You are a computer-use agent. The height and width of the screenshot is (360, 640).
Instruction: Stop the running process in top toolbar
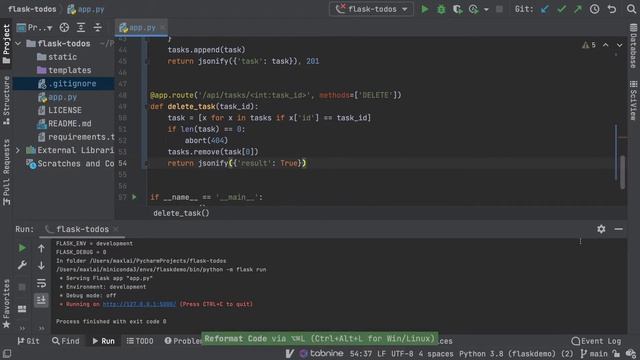click(x=499, y=9)
